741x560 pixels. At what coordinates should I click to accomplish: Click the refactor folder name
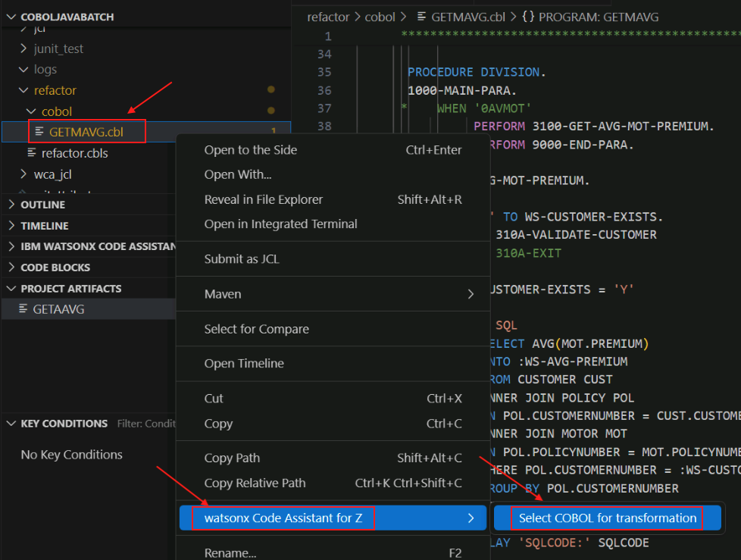tap(55, 90)
